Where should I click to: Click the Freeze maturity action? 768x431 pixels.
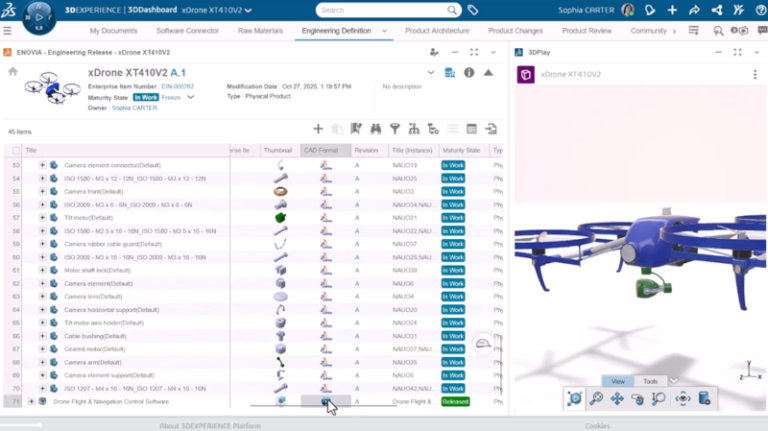(171, 97)
